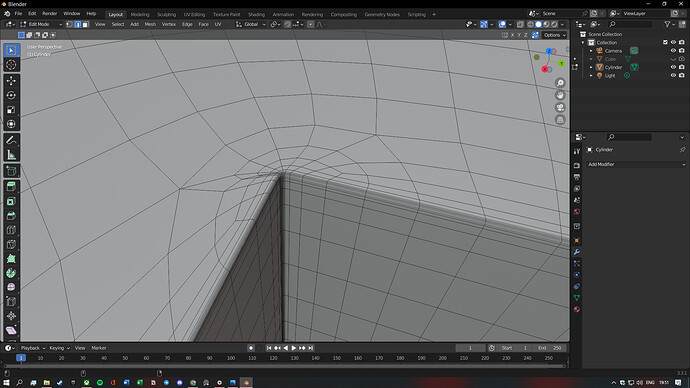690x388 pixels.
Task: Click the viewport zoom magnifier icon
Action: [x=560, y=83]
